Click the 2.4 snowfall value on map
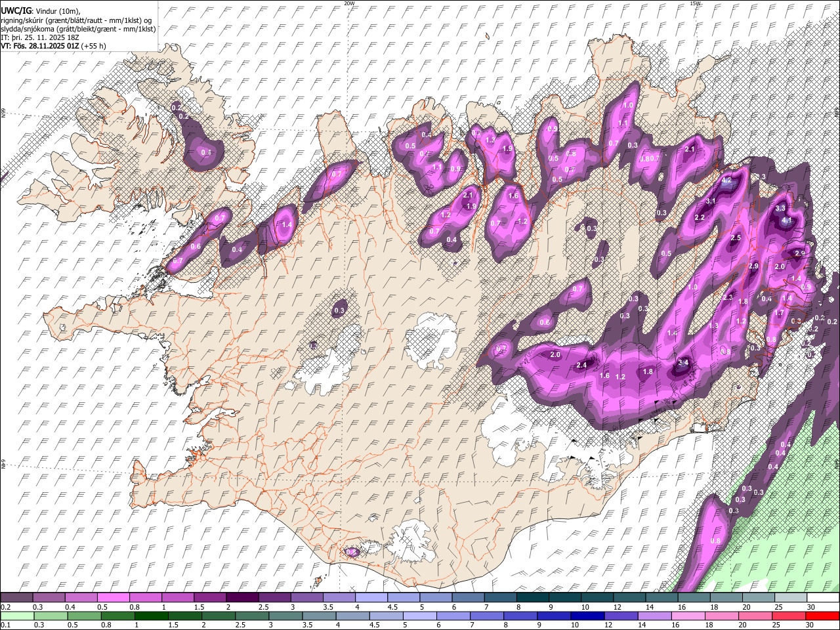The width and height of the screenshot is (840, 630). pyautogui.click(x=581, y=365)
